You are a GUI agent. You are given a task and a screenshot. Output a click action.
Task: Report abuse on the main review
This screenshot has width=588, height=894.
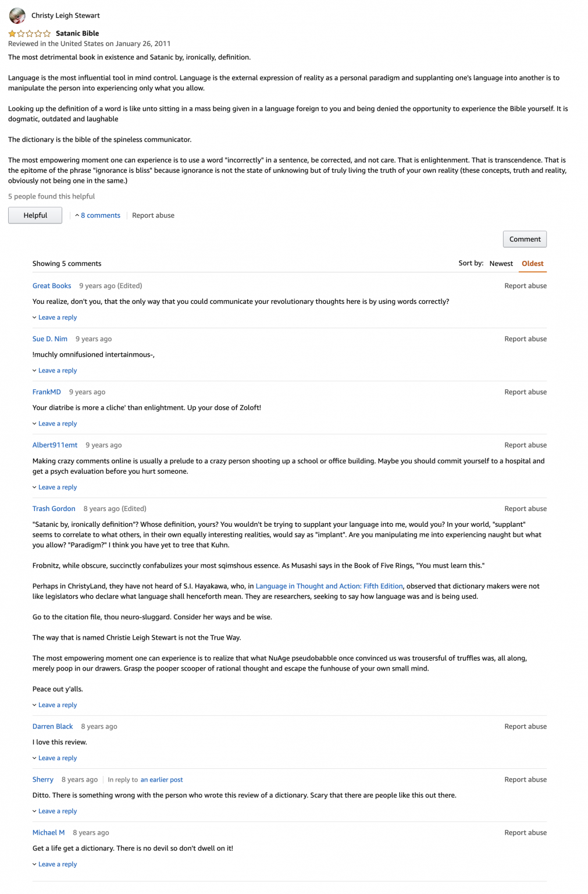153,215
